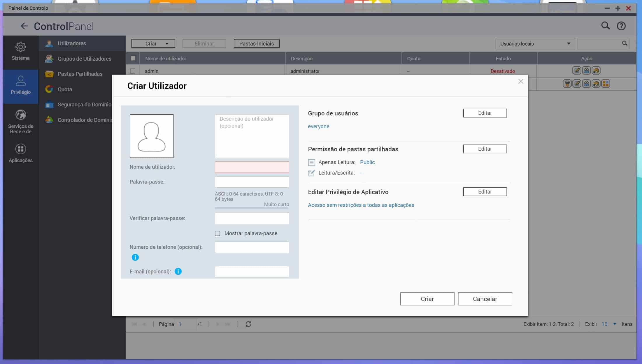Click the refresh icon in pagination bar
The height and width of the screenshot is (364, 642).
[x=248, y=324]
